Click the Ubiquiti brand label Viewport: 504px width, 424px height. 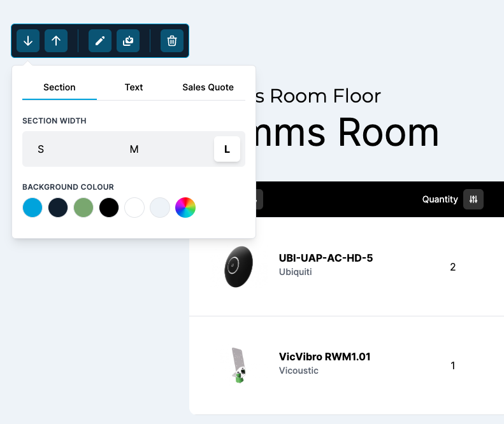[x=295, y=272]
